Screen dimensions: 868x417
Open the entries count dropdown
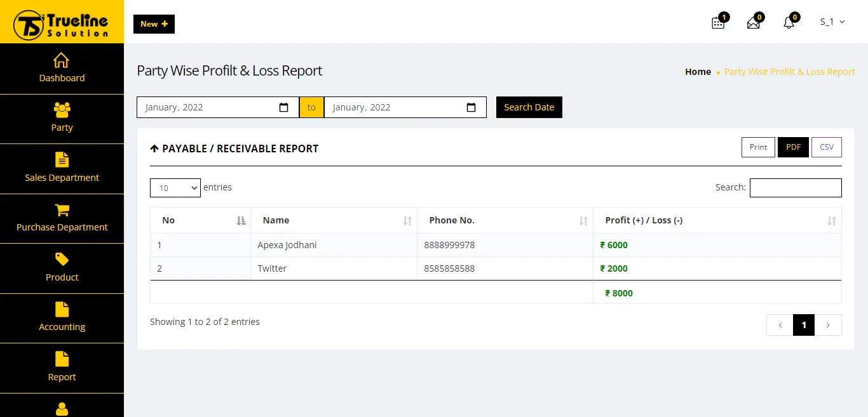175,188
